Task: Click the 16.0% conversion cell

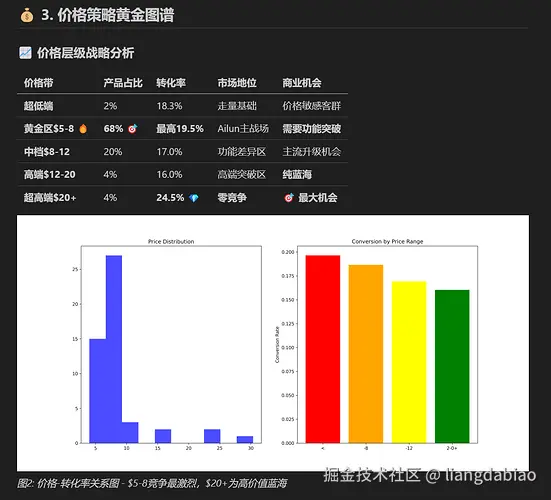Action: click(x=169, y=175)
